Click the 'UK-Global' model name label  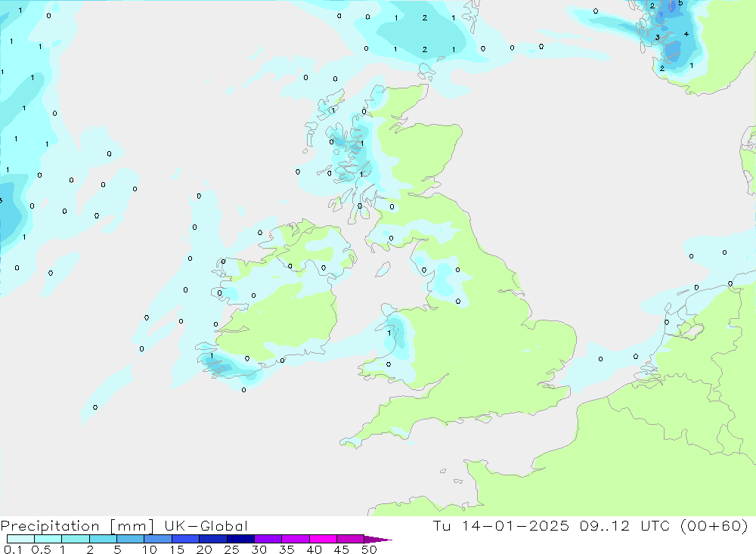coord(206,526)
